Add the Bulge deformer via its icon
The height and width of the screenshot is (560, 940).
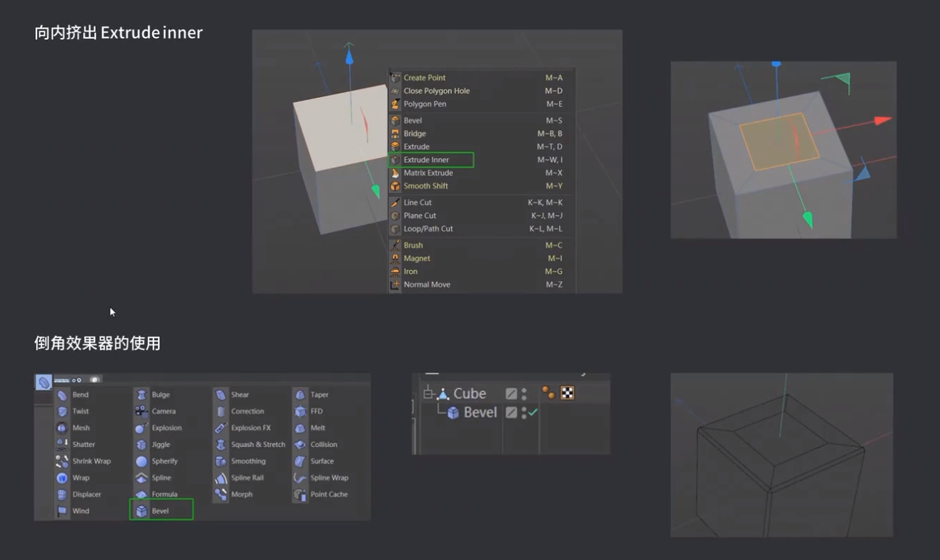click(x=142, y=395)
